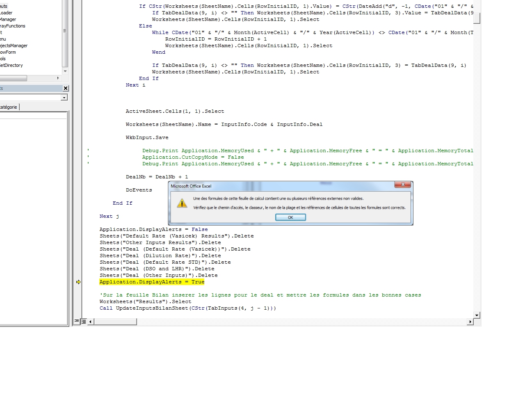Click the Sheets("Deal (Dilution Rate)").Delete line

(160, 256)
